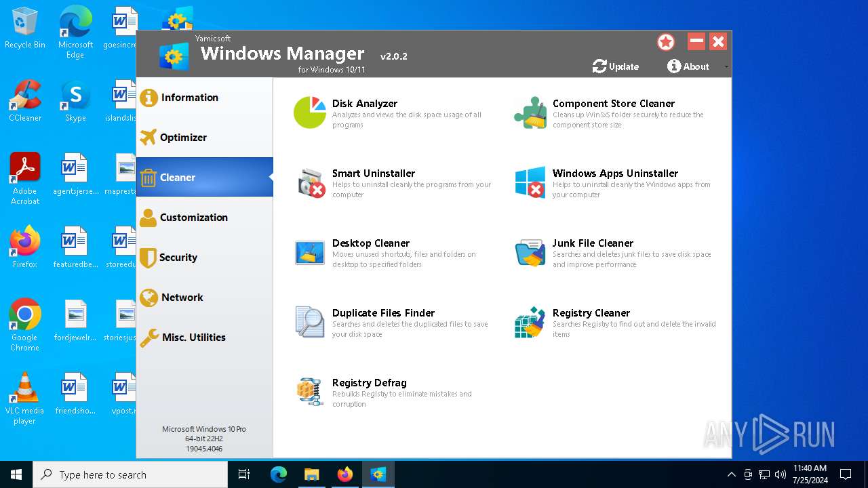868x488 pixels.
Task: Click the Registry Defrag title text
Action: click(370, 383)
